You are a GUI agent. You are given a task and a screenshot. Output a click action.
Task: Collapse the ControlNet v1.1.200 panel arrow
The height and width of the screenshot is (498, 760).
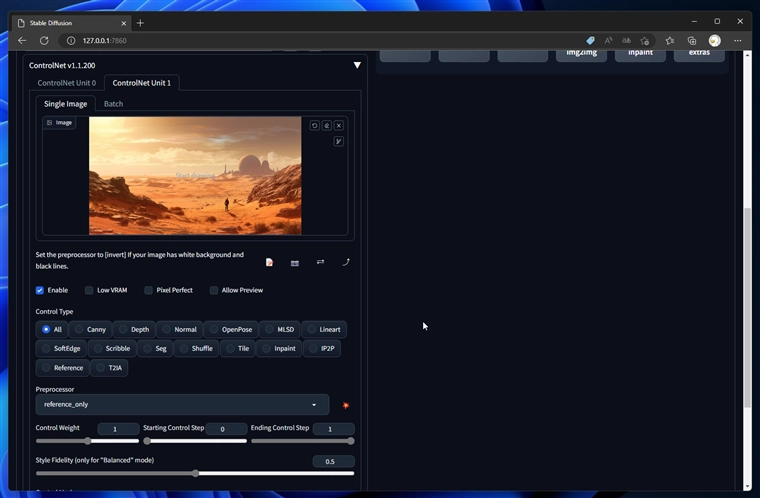[357, 65]
